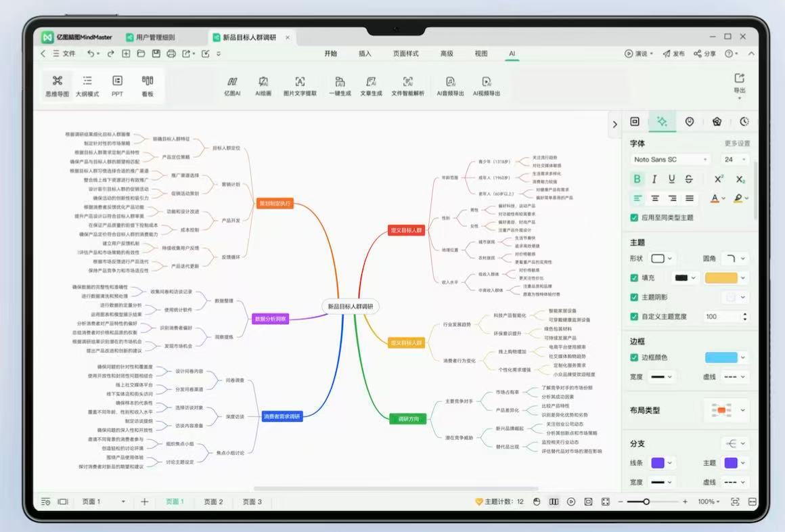The image size is (785, 532).
Task: Click the 分享 share button
Action: tap(704, 53)
